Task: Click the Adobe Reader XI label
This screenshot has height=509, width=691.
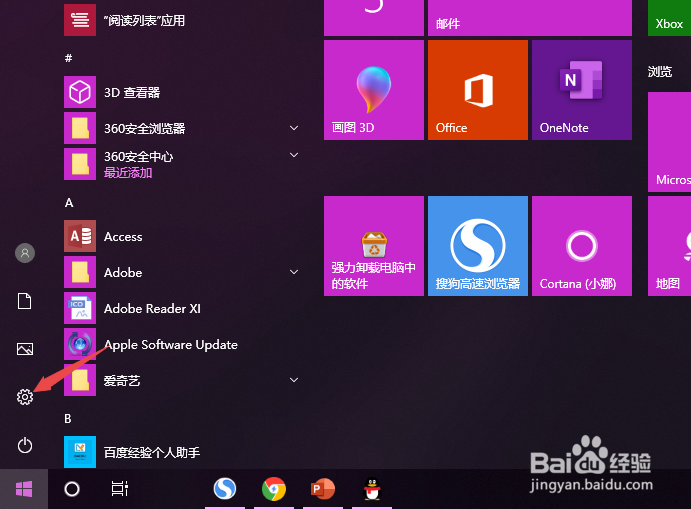Action: click(x=152, y=308)
